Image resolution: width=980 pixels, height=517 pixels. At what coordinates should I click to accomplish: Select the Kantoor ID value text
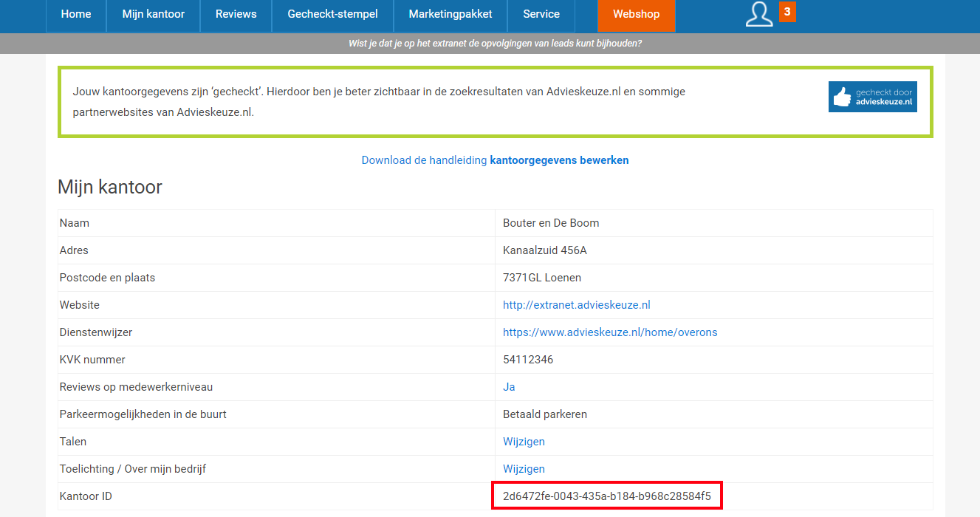[607, 496]
